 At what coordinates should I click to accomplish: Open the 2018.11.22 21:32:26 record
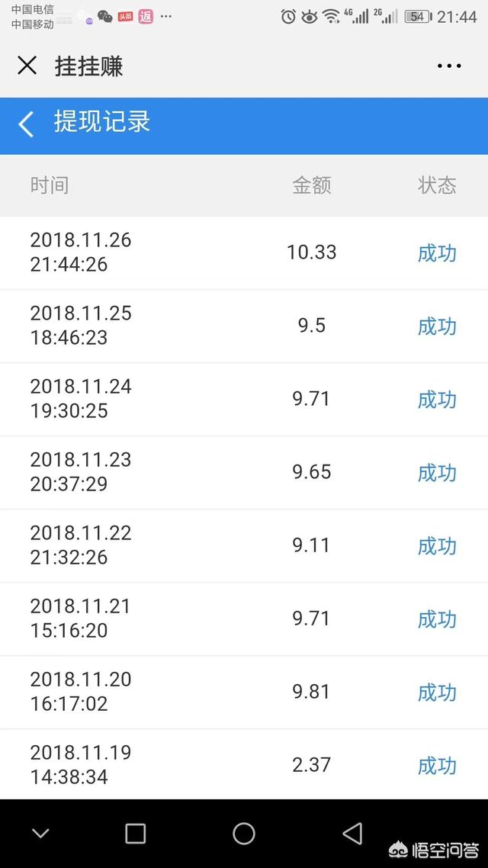[x=81, y=545]
